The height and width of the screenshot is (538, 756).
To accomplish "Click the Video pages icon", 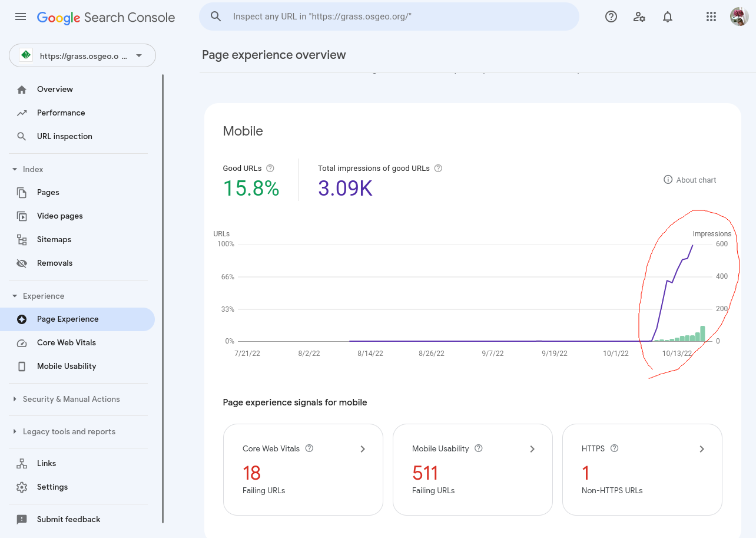I will (x=22, y=216).
